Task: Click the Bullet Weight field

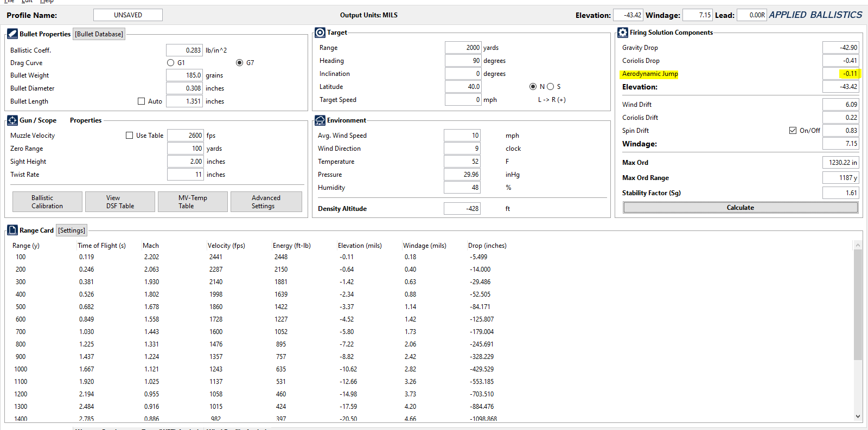Action: click(184, 75)
